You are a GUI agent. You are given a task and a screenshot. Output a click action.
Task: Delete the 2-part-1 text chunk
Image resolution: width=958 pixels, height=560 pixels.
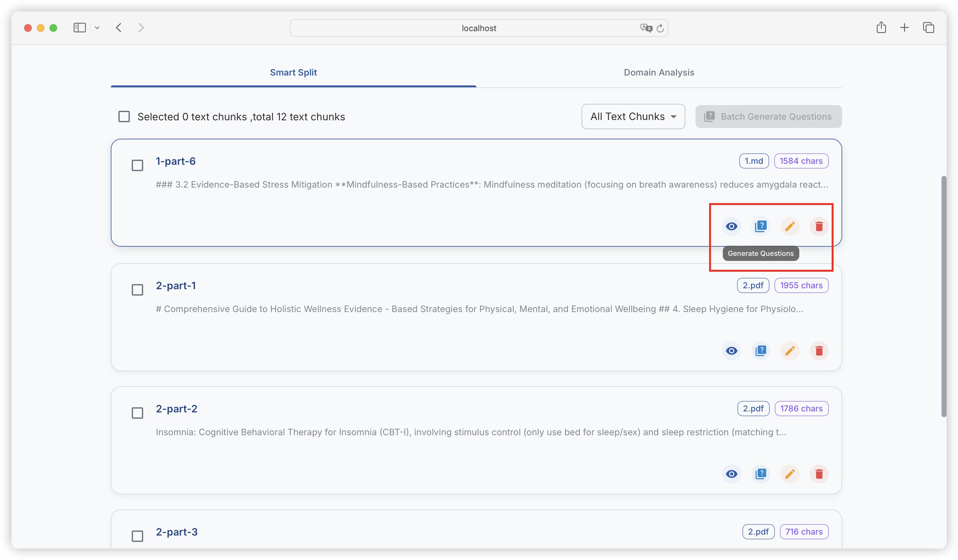tap(819, 350)
